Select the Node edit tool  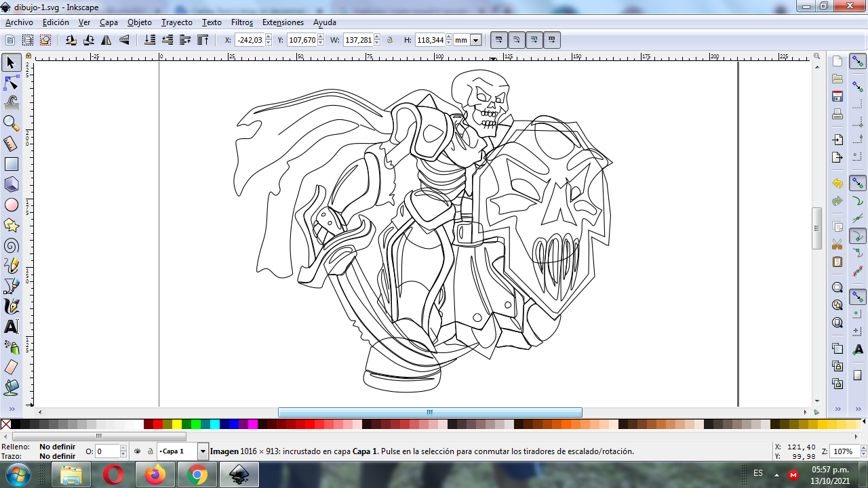click(x=11, y=83)
